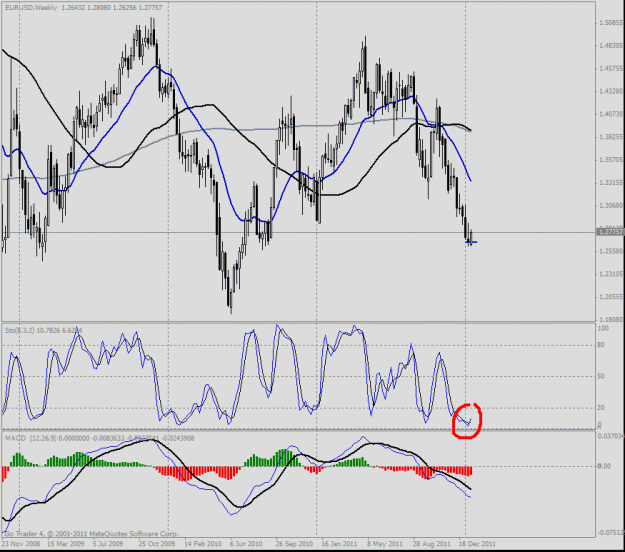Click the stochastic scale value 100
This screenshot has width=625, height=552.
[603, 328]
